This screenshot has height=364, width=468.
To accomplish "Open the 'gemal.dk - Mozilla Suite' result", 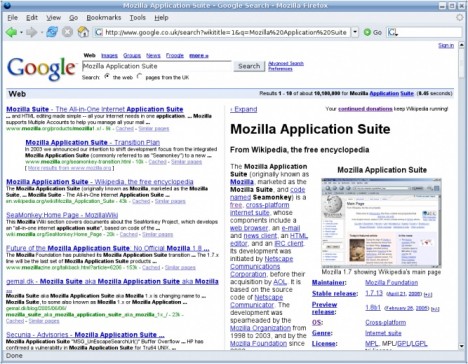I will coord(112,281).
